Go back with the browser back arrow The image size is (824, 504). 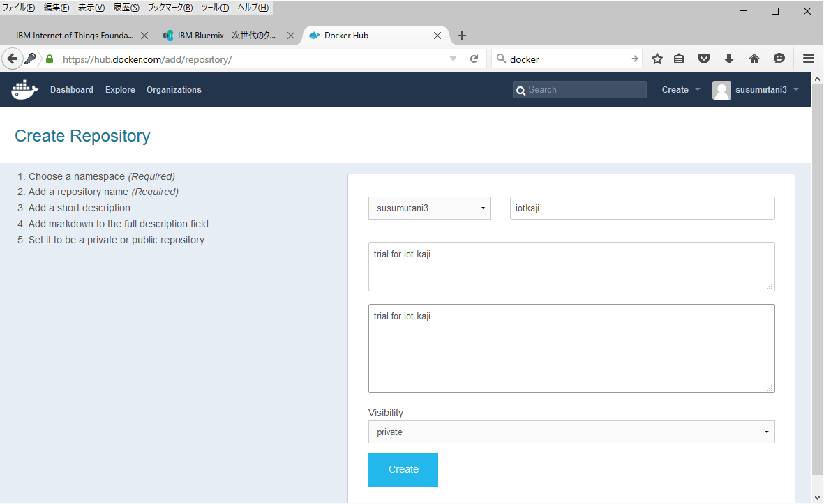[12, 59]
